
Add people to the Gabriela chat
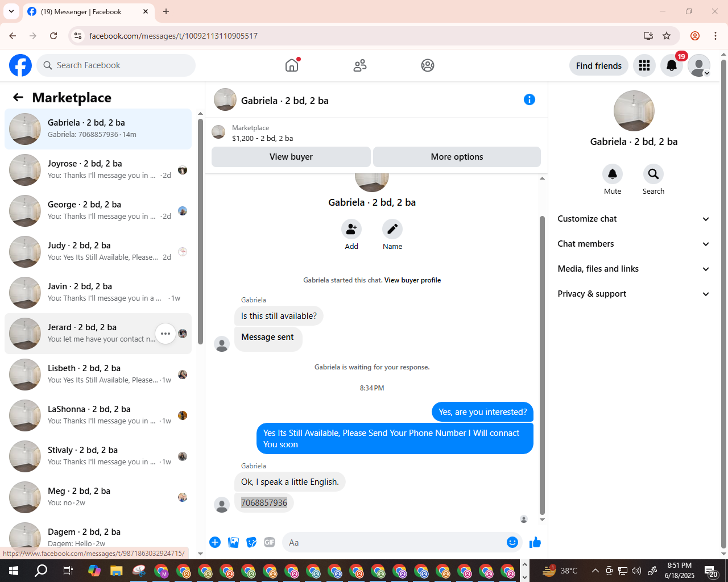(x=351, y=229)
